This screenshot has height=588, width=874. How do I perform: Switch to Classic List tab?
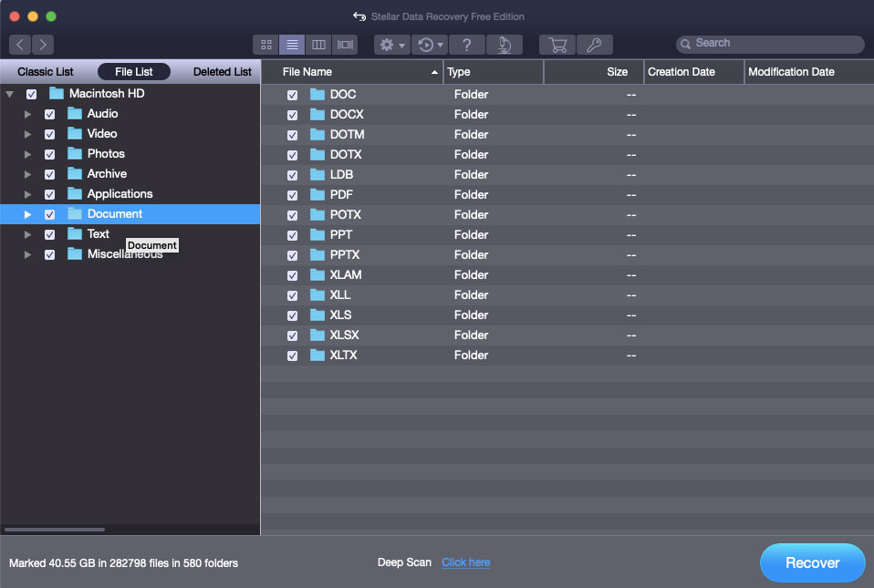click(45, 72)
